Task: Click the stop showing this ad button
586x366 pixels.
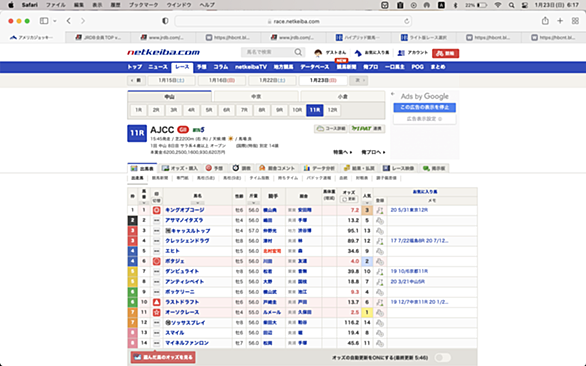Action: (424, 108)
